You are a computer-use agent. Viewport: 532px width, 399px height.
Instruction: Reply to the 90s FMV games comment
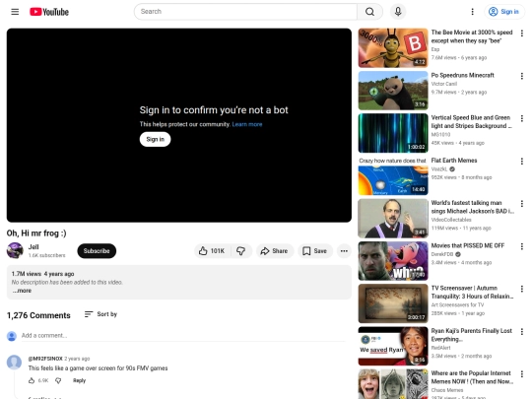[79, 380]
